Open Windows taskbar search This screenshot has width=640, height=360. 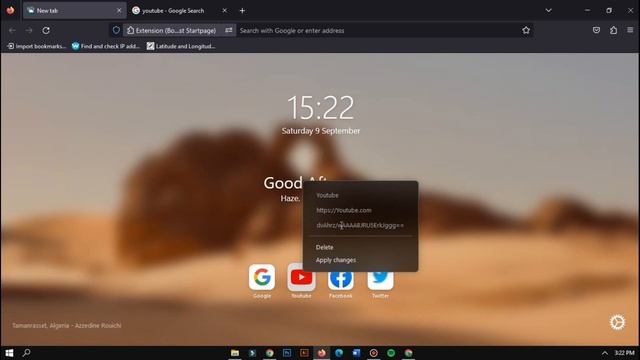[x=27, y=353]
